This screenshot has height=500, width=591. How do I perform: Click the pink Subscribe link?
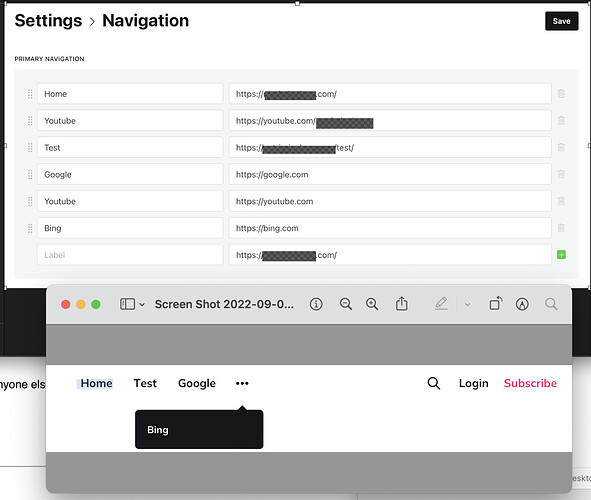coord(530,383)
